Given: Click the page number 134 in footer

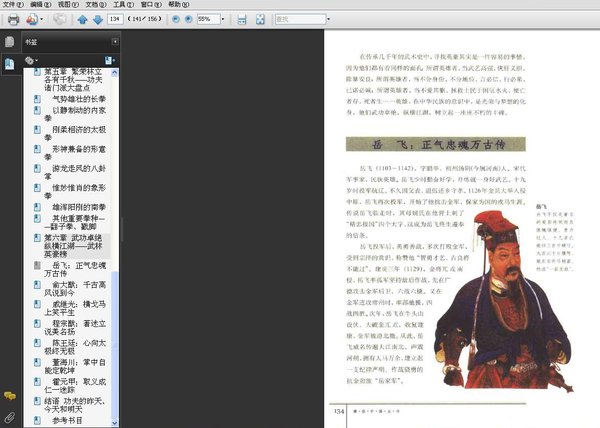Looking at the screenshot, I should click(x=339, y=412).
